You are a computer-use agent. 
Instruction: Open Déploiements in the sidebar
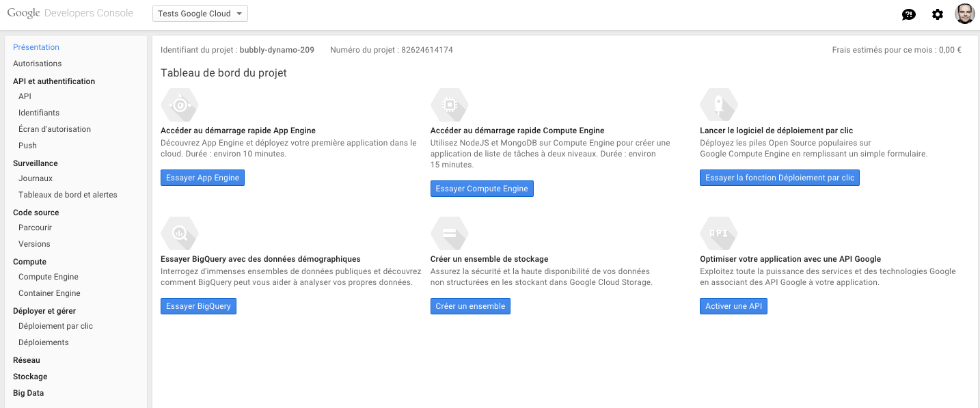point(44,342)
